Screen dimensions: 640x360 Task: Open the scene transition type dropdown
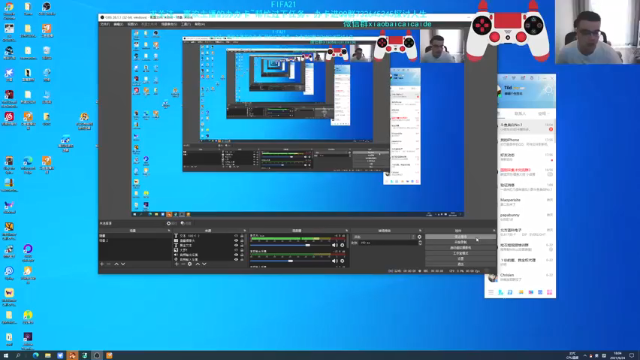(384, 237)
